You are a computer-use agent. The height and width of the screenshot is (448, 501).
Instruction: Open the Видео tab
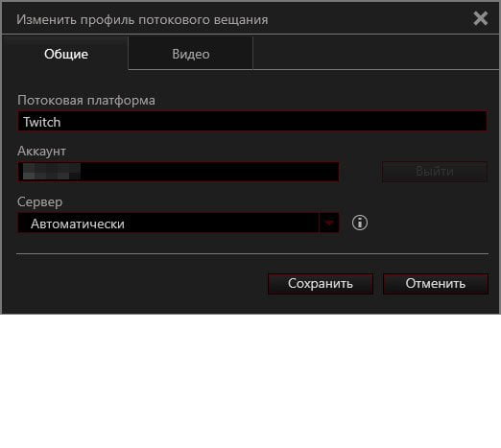191,54
